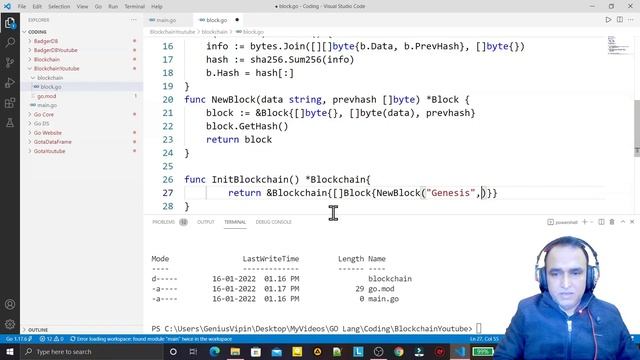Open the Extensions view
This screenshot has width=640, height=360.
(x=10, y=102)
